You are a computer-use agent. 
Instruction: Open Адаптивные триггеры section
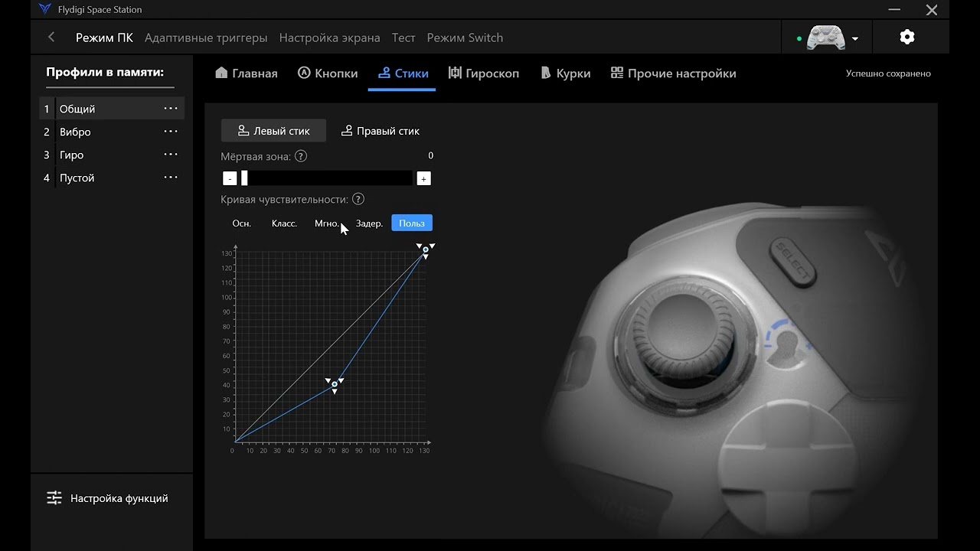(206, 37)
